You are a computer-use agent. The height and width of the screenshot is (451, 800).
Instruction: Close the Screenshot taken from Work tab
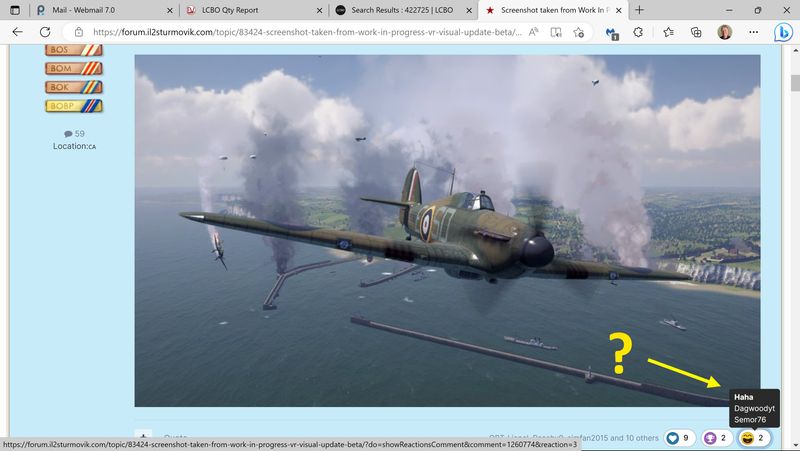coord(619,10)
